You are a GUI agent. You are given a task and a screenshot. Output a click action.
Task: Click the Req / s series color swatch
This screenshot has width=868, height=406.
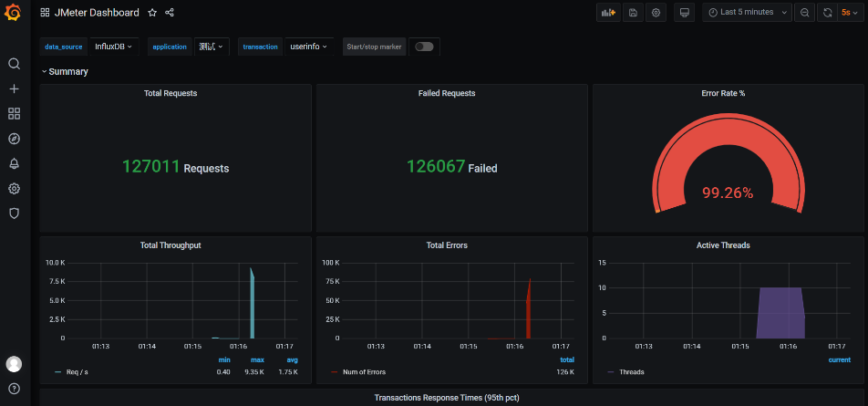[x=57, y=371]
